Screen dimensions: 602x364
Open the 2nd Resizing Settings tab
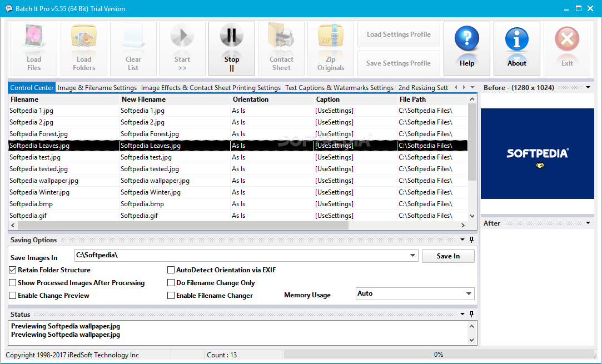(423, 88)
